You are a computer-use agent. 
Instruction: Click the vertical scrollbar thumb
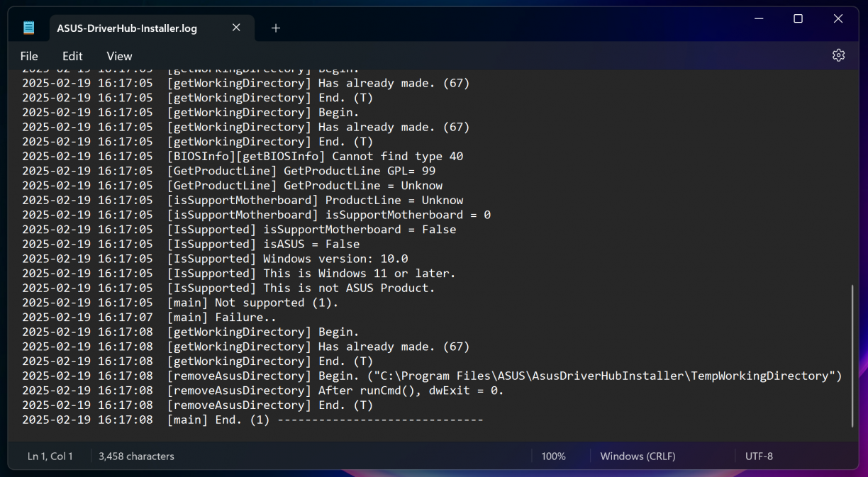coord(852,356)
